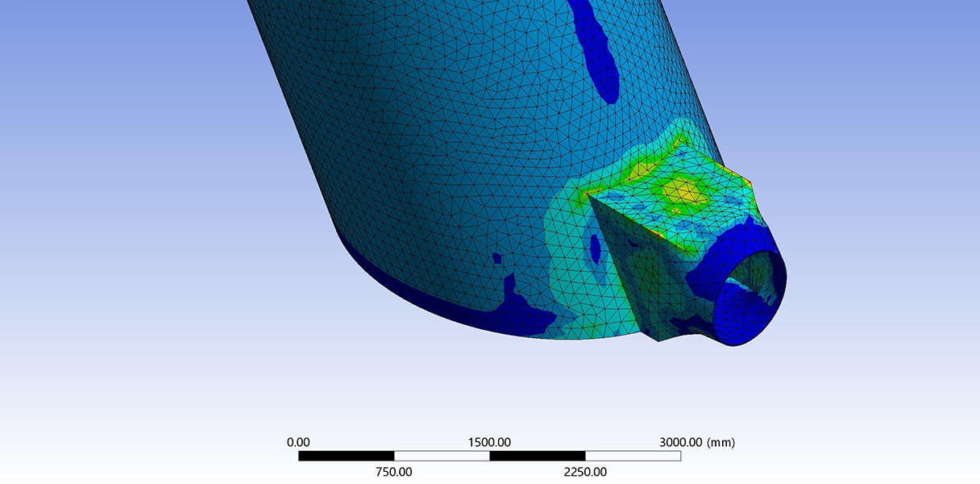Image resolution: width=980 pixels, height=484 pixels.
Task: Click the first black segment of the scale bar
Action: point(346,456)
